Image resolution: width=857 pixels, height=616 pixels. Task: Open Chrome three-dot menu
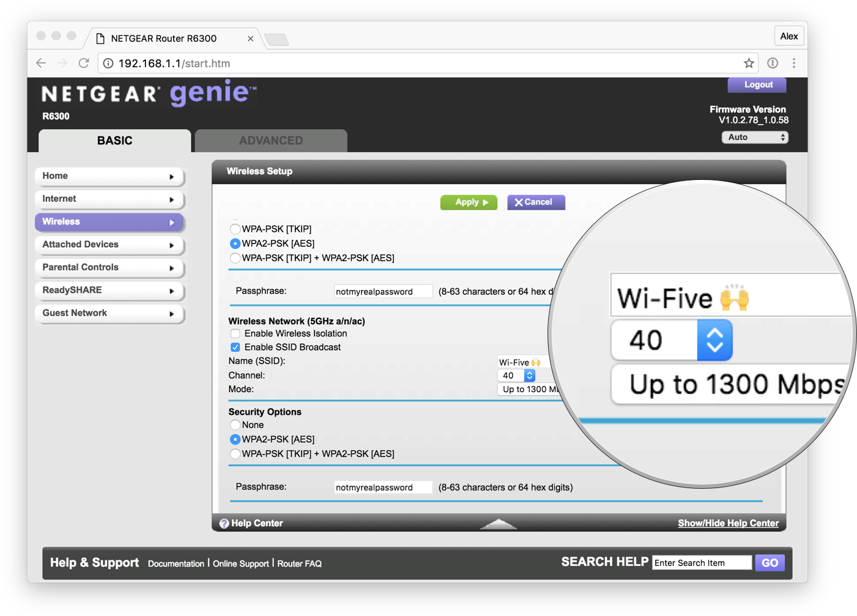coord(794,63)
